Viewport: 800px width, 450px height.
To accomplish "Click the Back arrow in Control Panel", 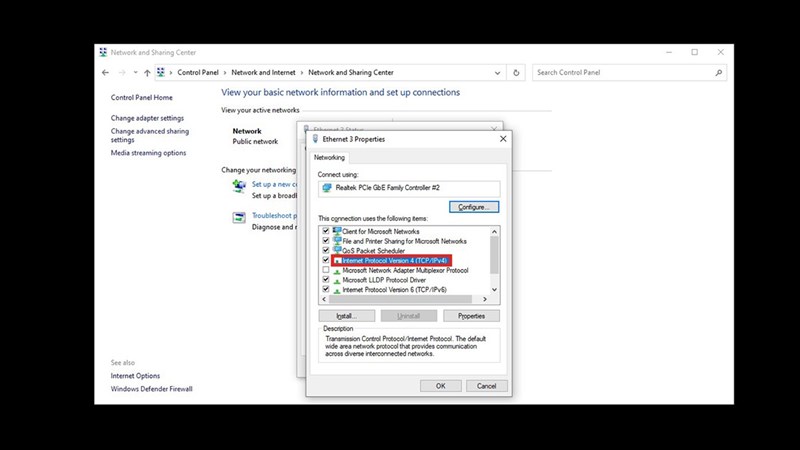I will 106,72.
